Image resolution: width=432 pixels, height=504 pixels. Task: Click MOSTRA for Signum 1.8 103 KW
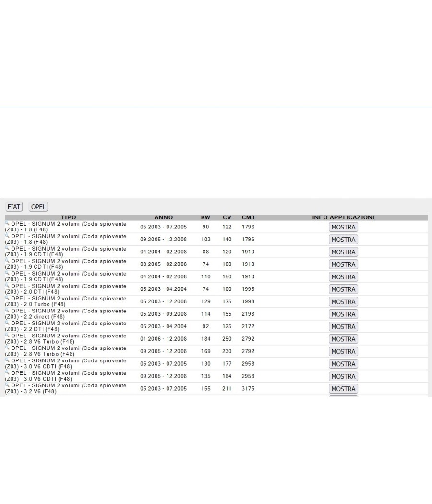[x=343, y=240]
